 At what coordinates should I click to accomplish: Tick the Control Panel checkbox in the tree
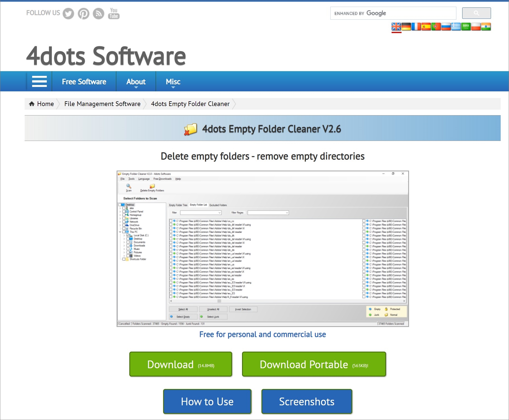[124, 212]
